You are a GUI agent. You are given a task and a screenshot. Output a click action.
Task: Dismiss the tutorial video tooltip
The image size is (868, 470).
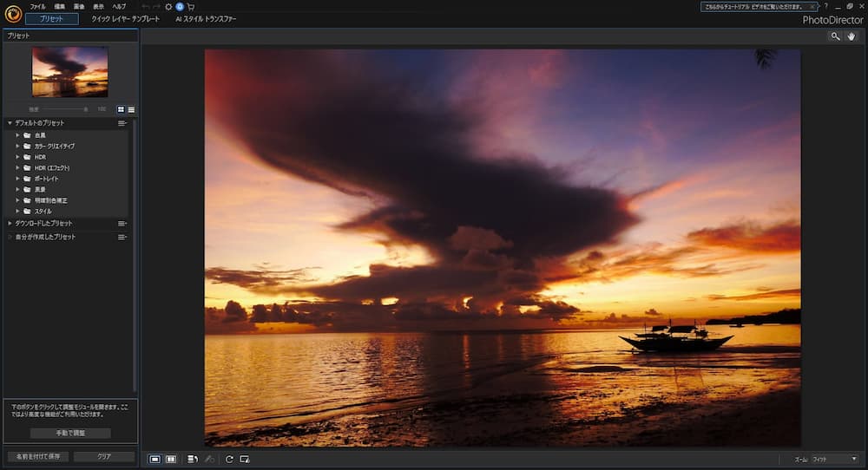point(812,7)
